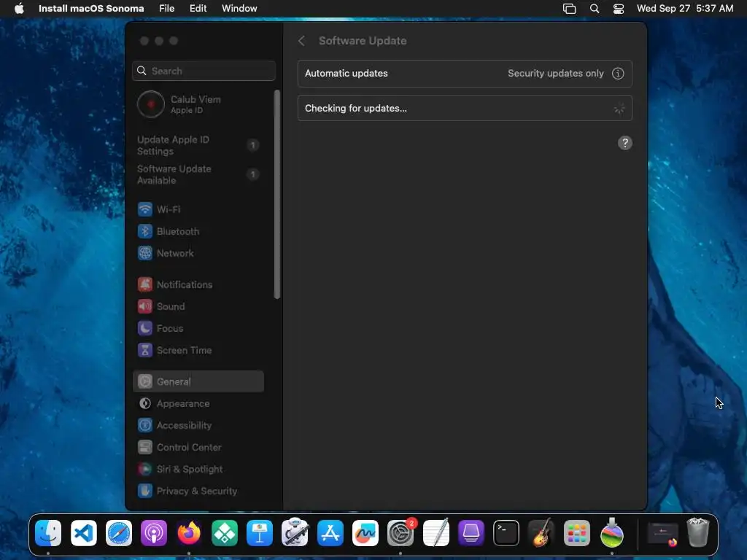This screenshot has height=560, width=747.
Task: Open Trash from the Dock
Action: 698,533
